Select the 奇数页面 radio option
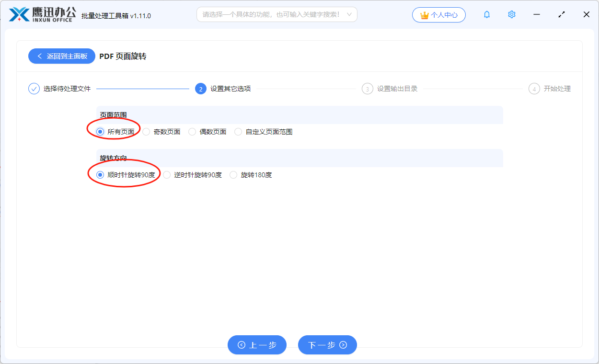Image resolution: width=599 pixels, height=364 pixels. (146, 131)
